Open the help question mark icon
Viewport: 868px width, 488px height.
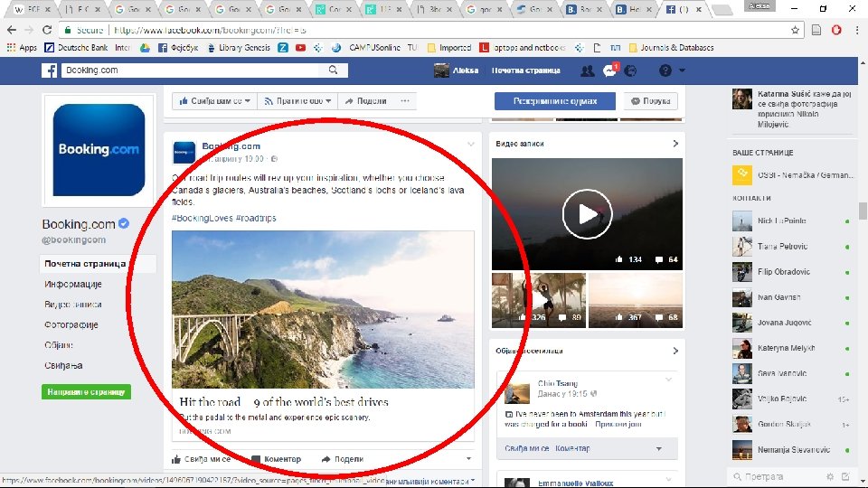pyautogui.click(x=665, y=70)
